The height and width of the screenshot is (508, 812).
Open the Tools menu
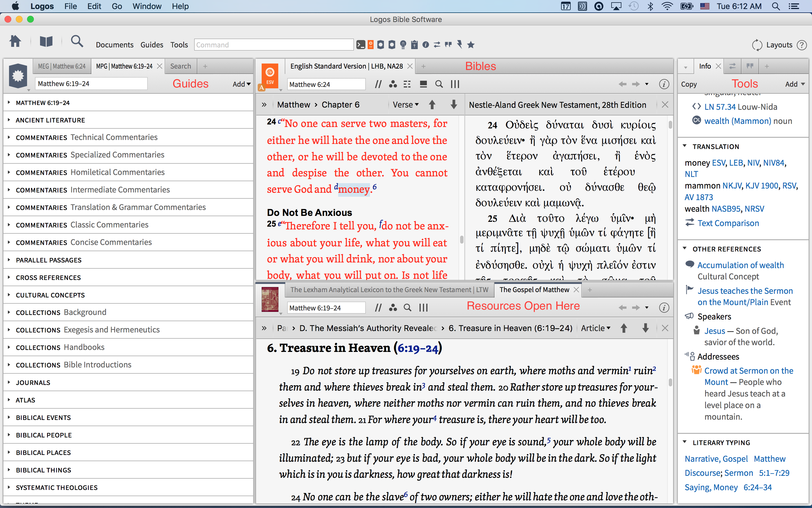(x=179, y=45)
